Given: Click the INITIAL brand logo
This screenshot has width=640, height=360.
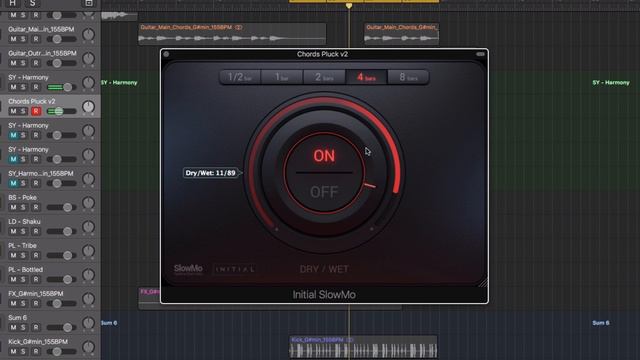Looking at the screenshot, I should point(235,269).
